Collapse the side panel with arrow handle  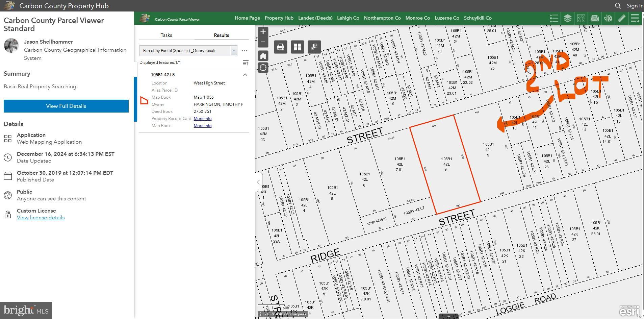[258, 182]
